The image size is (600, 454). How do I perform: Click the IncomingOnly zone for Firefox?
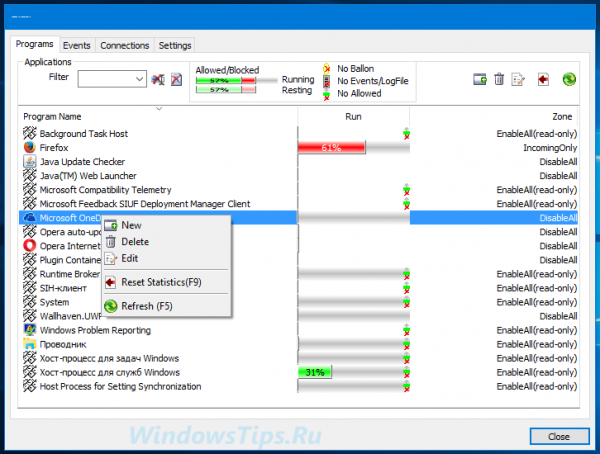[550, 148]
